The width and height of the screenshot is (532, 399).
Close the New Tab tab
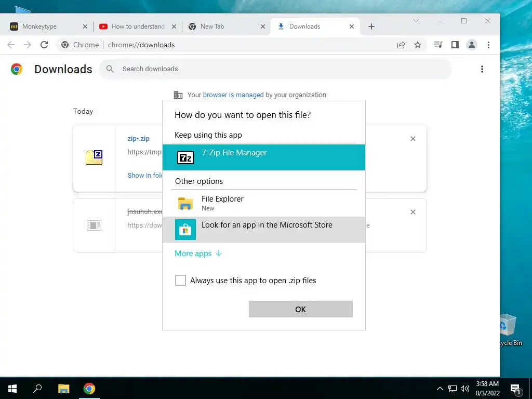click(x=262, y=26)
